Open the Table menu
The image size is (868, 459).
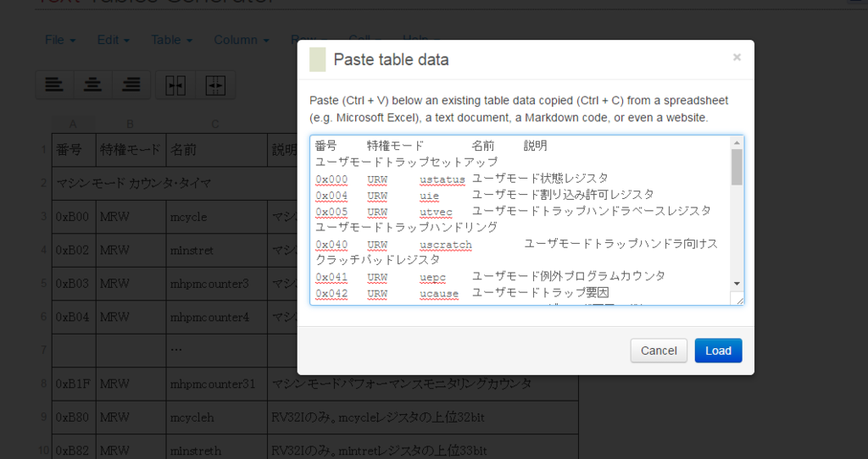click(171, 40)
